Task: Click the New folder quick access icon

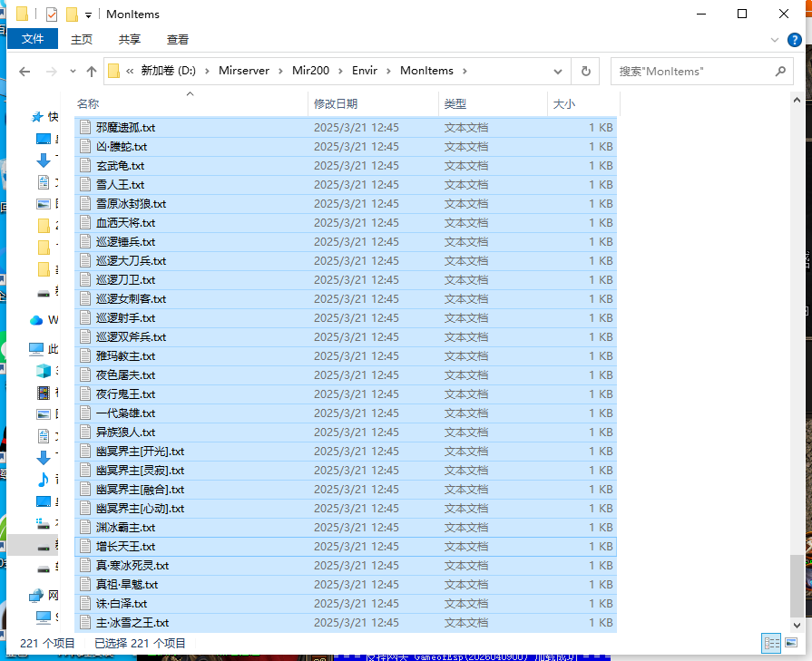Action: (72, 15)
